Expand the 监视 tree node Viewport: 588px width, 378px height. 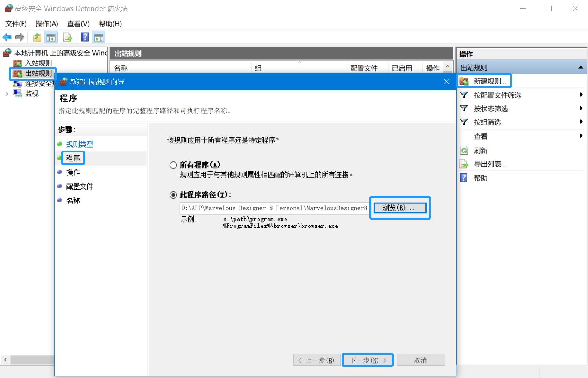(7, 94)
